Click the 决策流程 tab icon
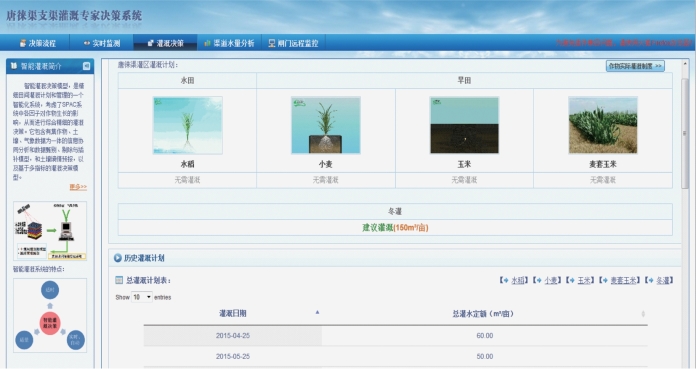 click(x=23, y=43)
